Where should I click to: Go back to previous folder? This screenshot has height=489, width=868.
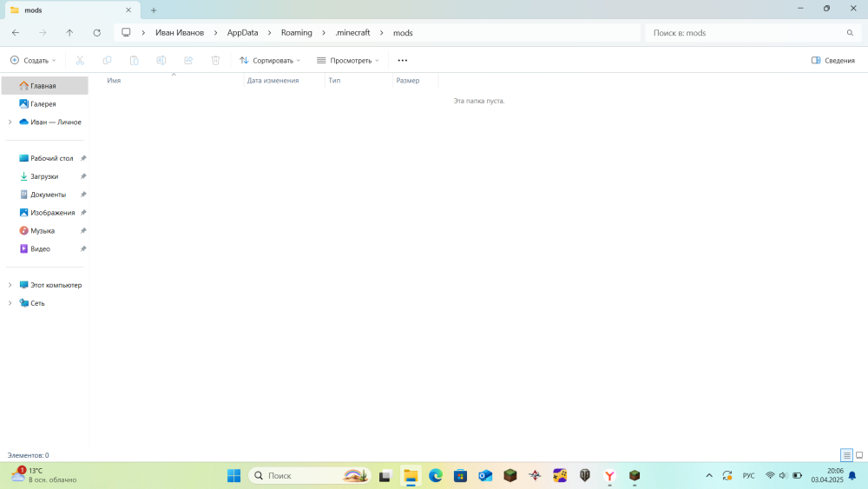tap(16, 33)
